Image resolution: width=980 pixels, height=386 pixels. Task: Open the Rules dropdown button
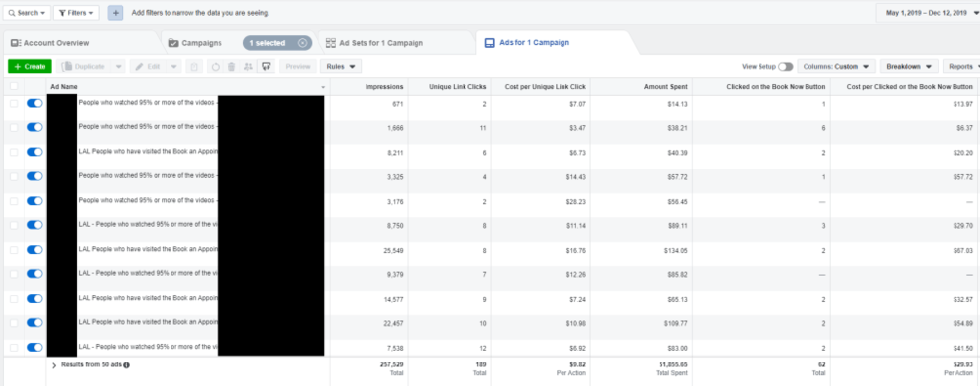tap(341, 67)
